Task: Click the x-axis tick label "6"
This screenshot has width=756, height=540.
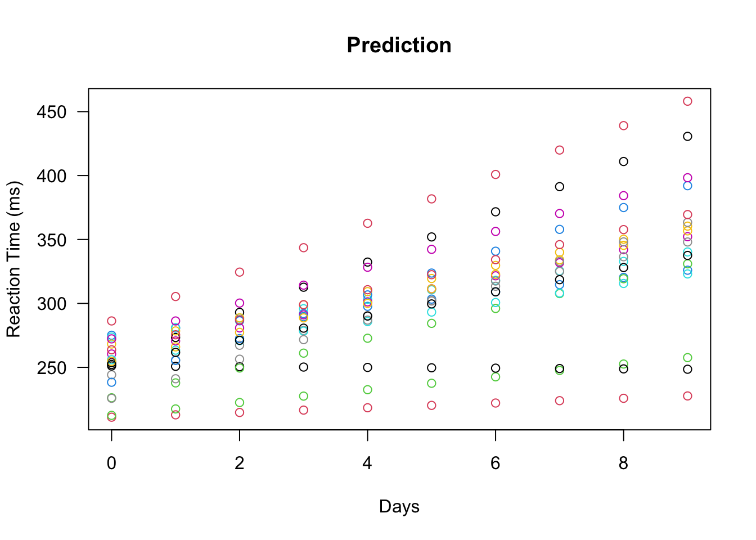Action: point(496,463)
